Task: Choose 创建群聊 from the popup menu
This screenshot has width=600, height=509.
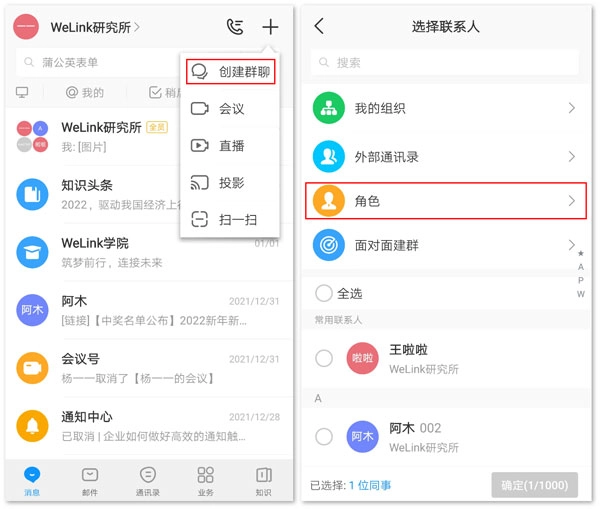Action: [230, 72]
